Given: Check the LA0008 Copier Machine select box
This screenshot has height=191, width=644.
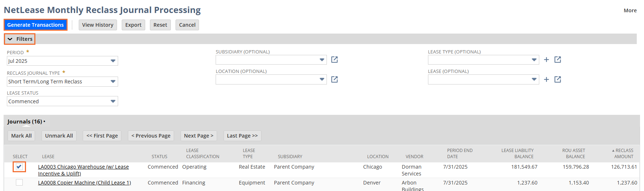Looking at the screenshot, I should pos(19,182).
